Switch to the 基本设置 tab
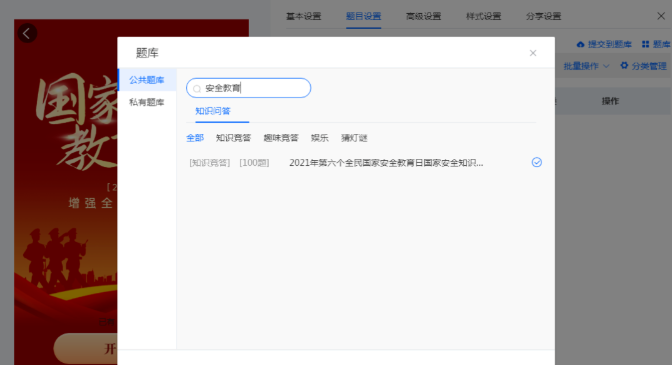Viewport: 672px width, 365px height. (x=303, y=16)
